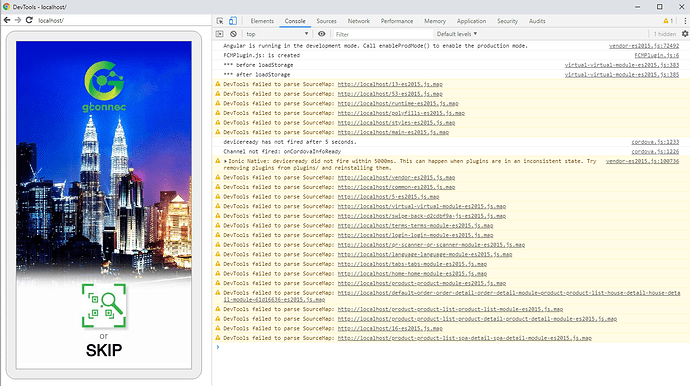
Task: Open the login-login-module map link
Action: pos(415,235)
